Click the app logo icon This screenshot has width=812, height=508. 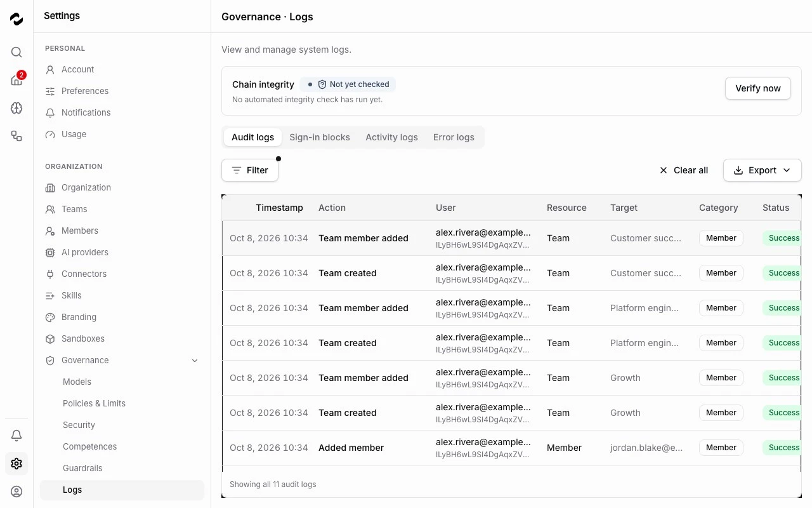click(x=16, y=19)
